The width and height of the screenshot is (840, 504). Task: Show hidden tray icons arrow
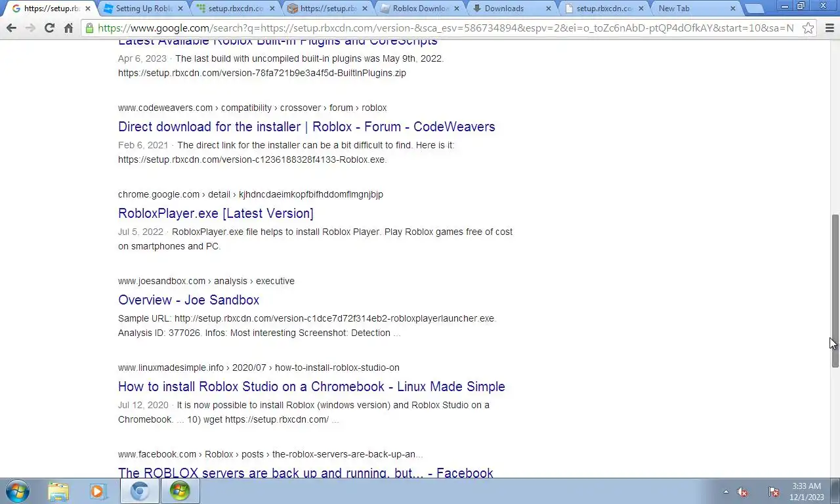coord(726,492)
